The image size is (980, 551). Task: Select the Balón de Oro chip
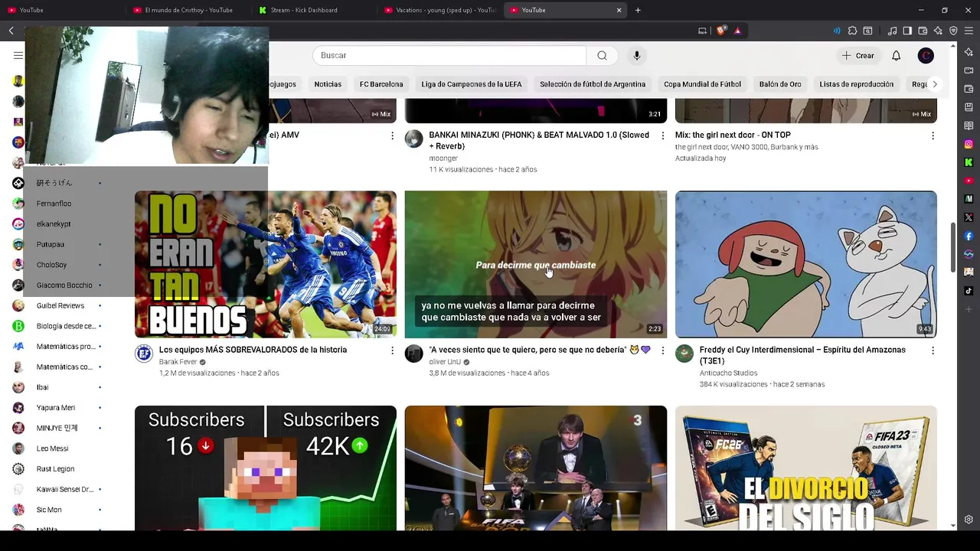780,84
